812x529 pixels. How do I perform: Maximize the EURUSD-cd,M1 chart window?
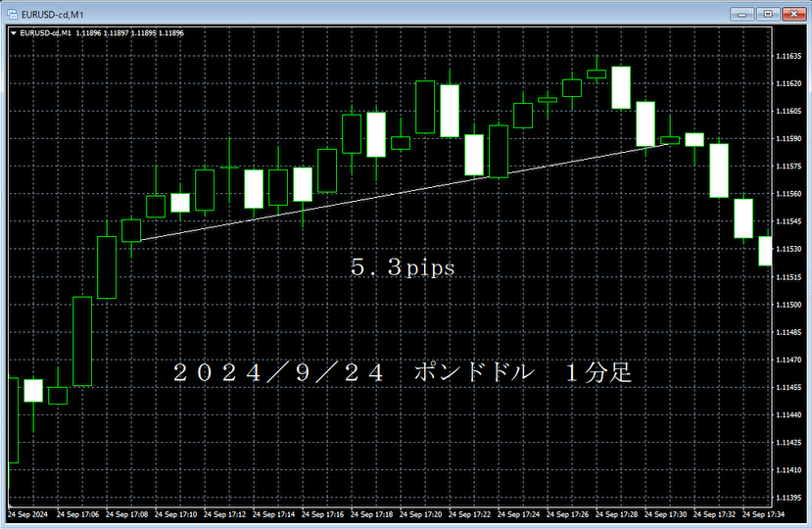click(x=769, y=13)
